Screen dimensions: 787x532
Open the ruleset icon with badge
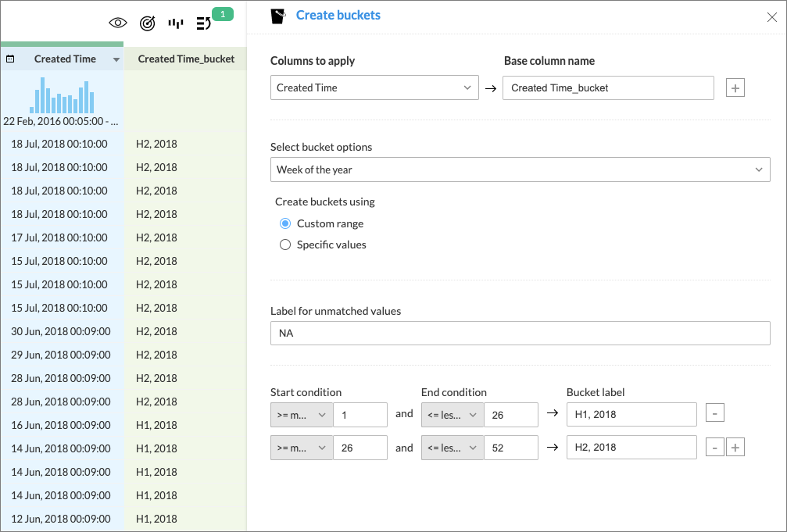point(205,23)
